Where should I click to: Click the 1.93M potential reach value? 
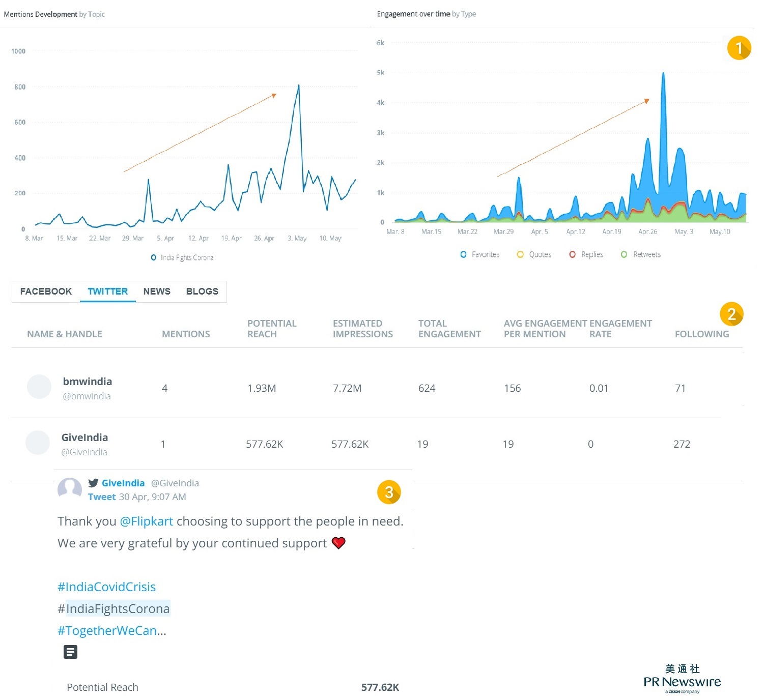[x=262, y=388]
